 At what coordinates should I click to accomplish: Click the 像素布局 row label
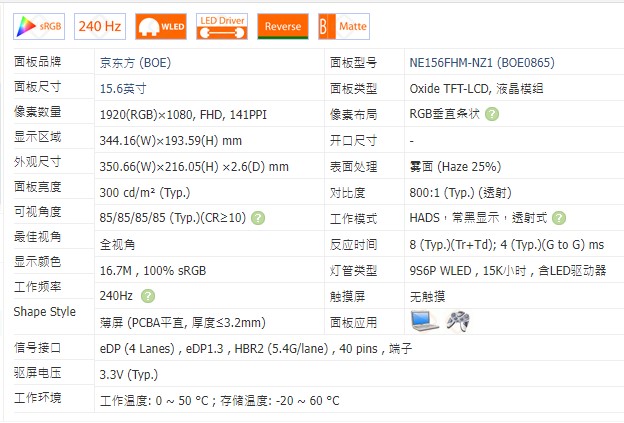[353, 115]
